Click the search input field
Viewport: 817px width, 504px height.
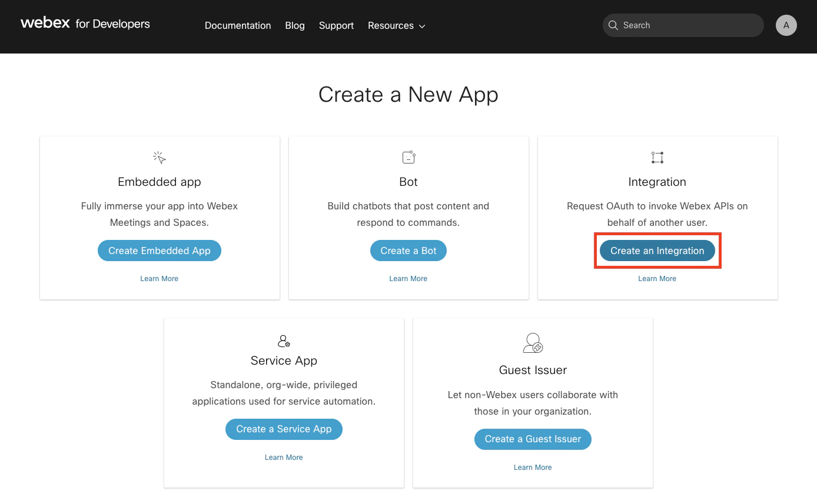click(683, 25)
